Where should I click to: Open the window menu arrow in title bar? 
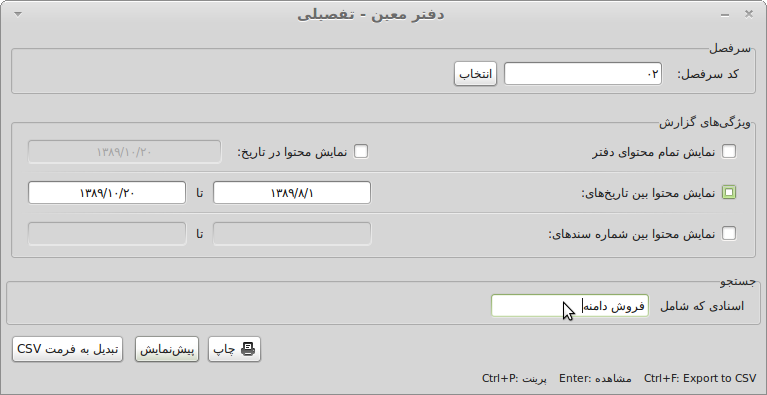pos(18,14)
